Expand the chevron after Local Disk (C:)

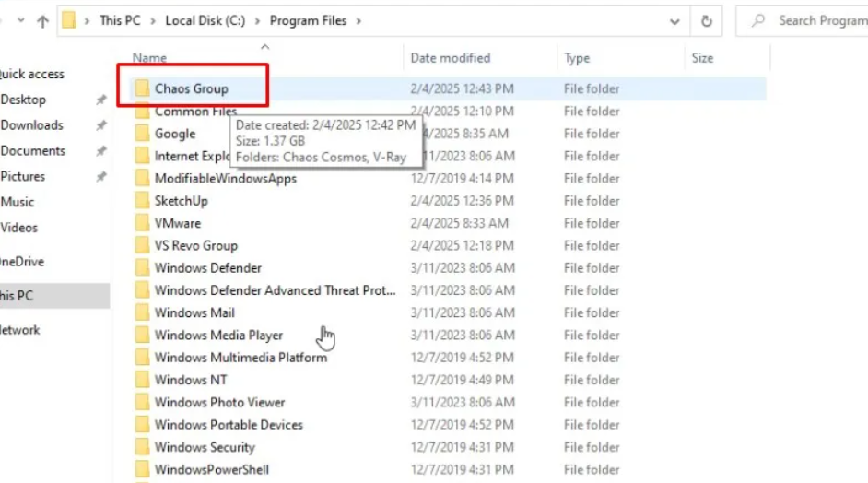(x=258, y=20)
